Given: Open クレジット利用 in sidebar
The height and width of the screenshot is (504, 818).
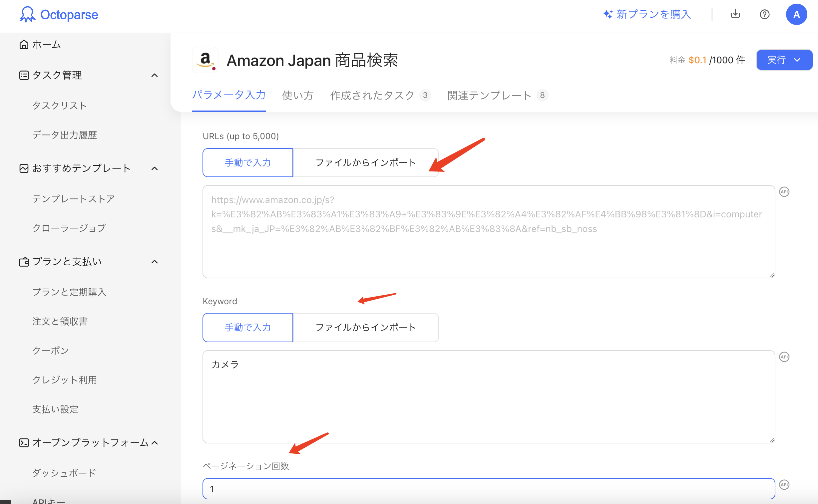Looking at the screenshot, I should 65,380.
